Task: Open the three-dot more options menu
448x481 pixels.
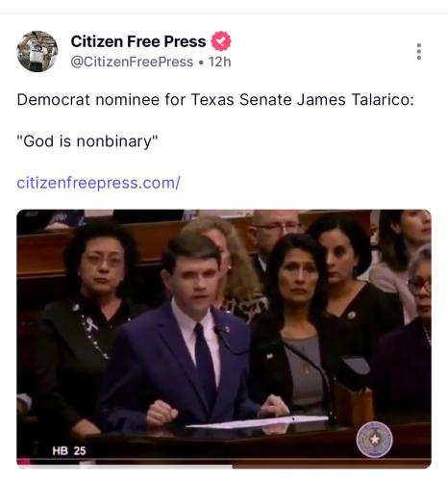Action: click(418, 51)
